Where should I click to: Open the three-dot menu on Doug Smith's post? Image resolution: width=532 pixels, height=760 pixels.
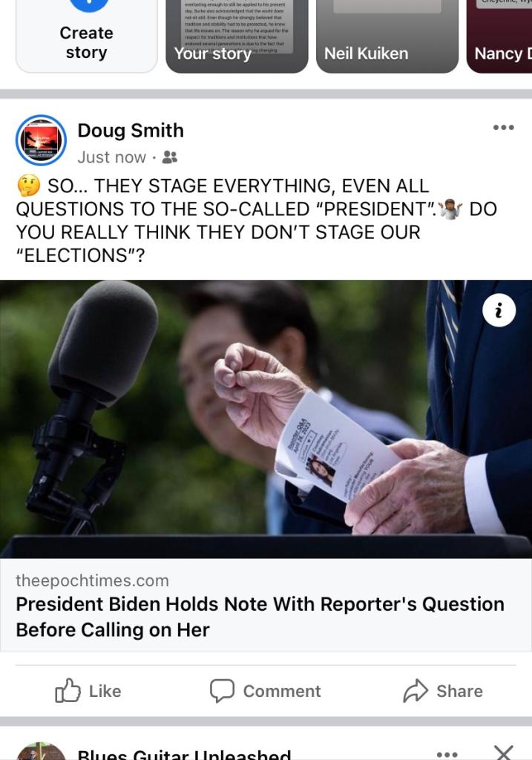(503, 128)
